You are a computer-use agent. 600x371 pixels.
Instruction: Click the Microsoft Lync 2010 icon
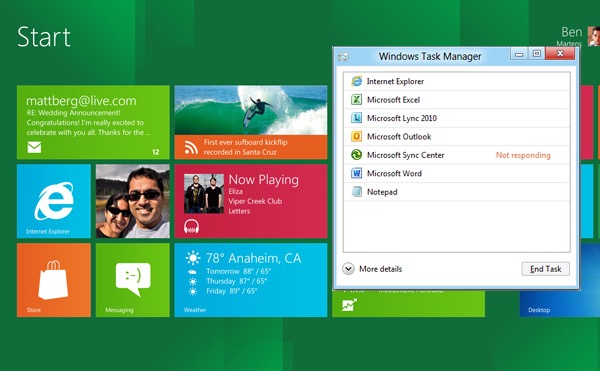pos(356,118)
